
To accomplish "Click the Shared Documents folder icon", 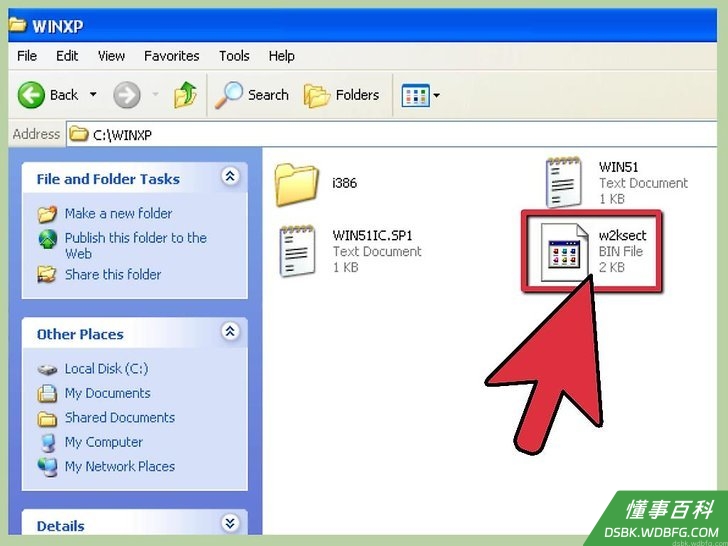I will coord(47,419).
